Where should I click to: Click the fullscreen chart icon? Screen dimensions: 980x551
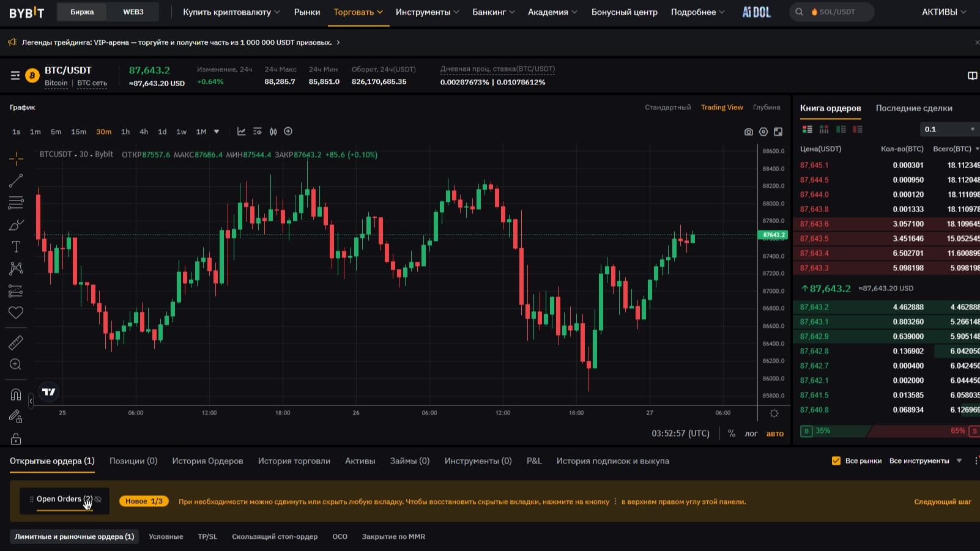point(778,132)
